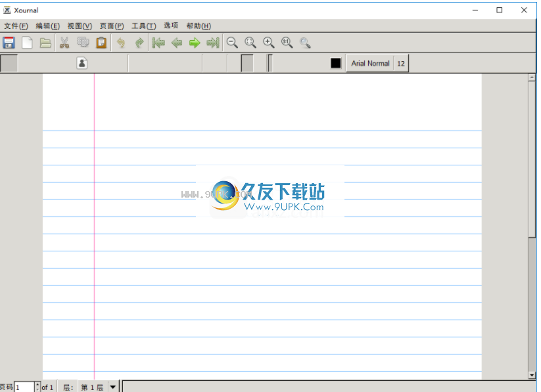Click the vertical scrollbar thumb
The width and height of the screenshot is (541, 392).
pyautogui.click(x=532, y=160)
